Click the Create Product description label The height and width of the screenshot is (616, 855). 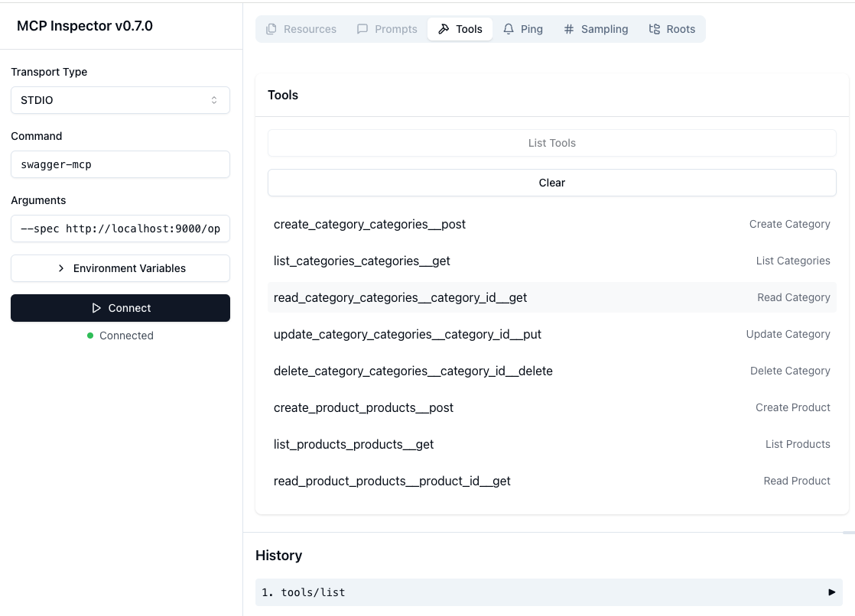793,408
